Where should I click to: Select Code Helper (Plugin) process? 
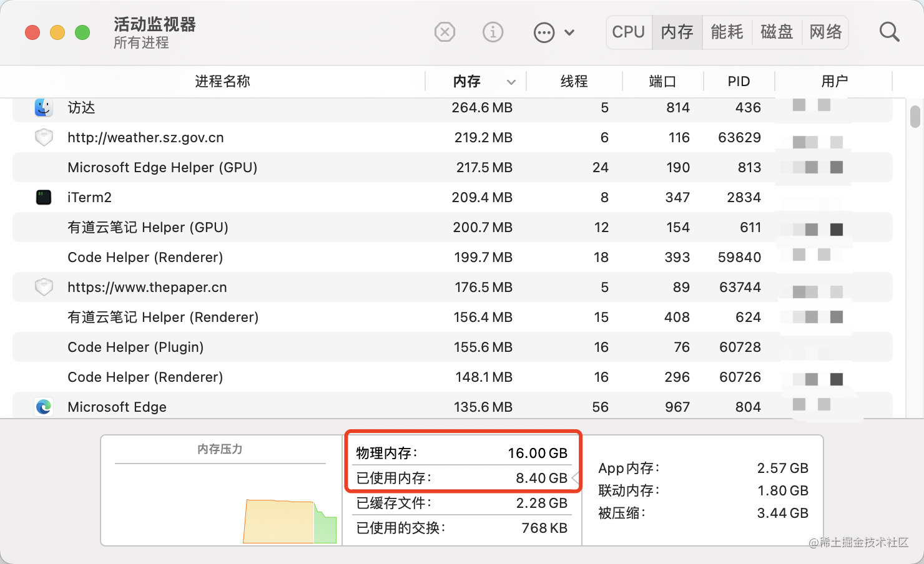pyautogui.click(x=135, y=347)
